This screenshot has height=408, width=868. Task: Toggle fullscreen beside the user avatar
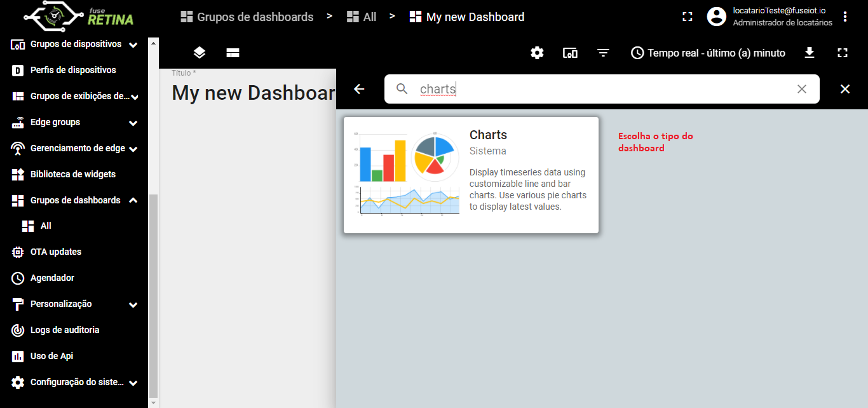(687, 17)
